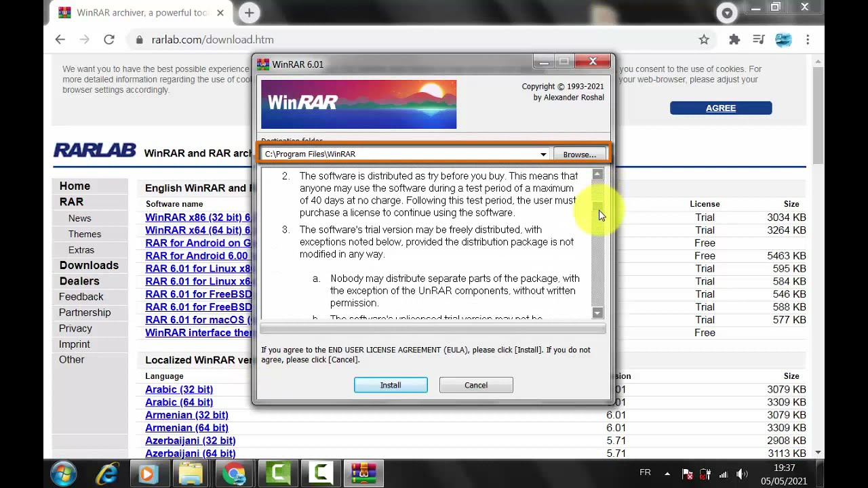Open the WinRAR interface themes link
The image size is (868, 488).
pyautogui.click(x=198, y=333)
